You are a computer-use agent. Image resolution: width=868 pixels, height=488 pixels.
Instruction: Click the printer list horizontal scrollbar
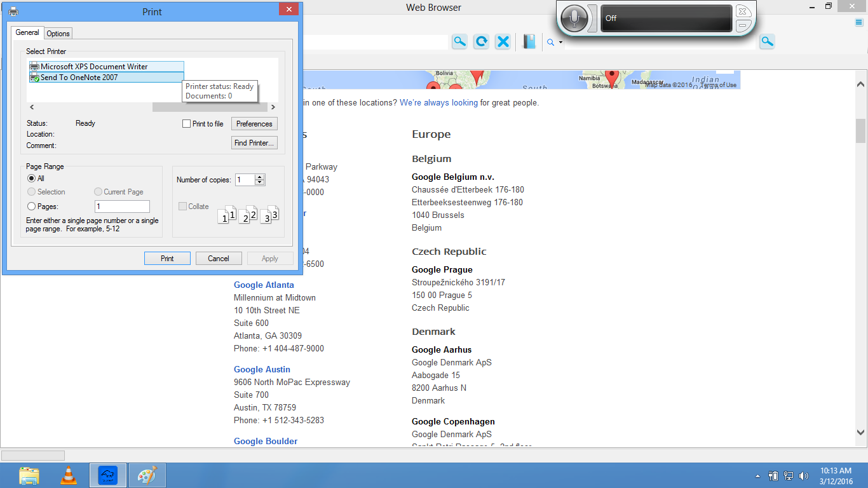[x=210, y=107]
